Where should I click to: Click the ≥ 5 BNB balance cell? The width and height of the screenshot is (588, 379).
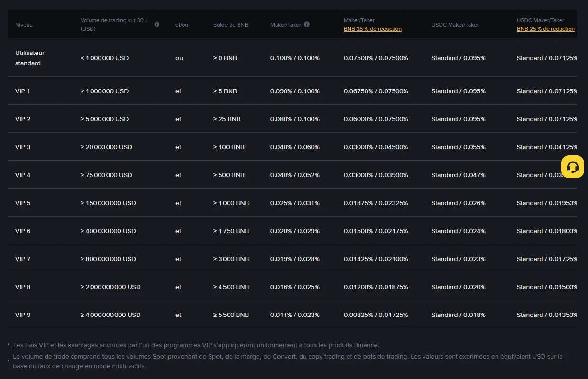click(x=225, y=91)
